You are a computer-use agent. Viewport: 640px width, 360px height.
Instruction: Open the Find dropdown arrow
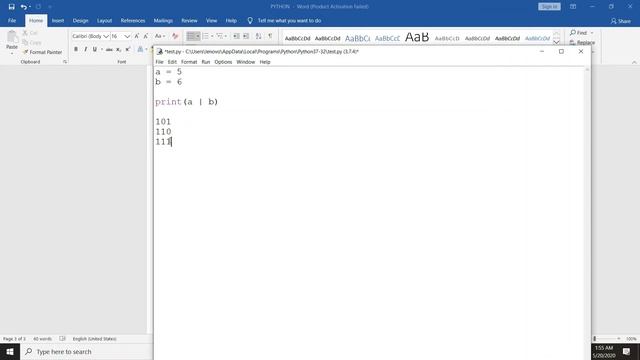point(592,33)
